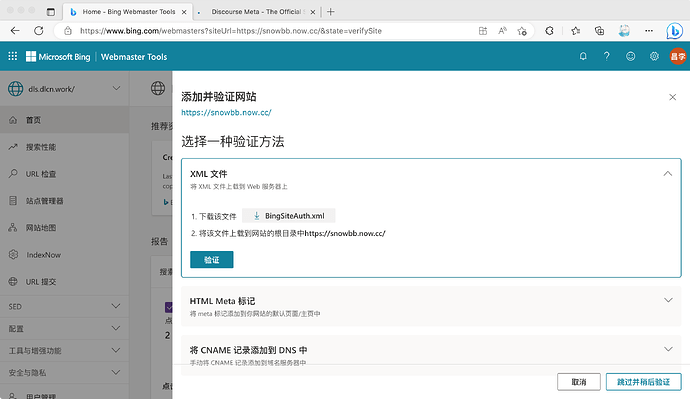
Task: Go back with the browser back arrow
Action: (x=15, y=31)
